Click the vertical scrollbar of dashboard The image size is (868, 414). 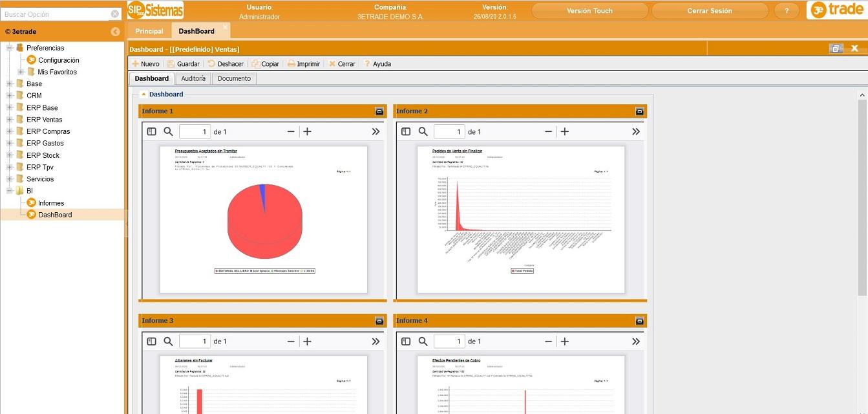[862, 194]
